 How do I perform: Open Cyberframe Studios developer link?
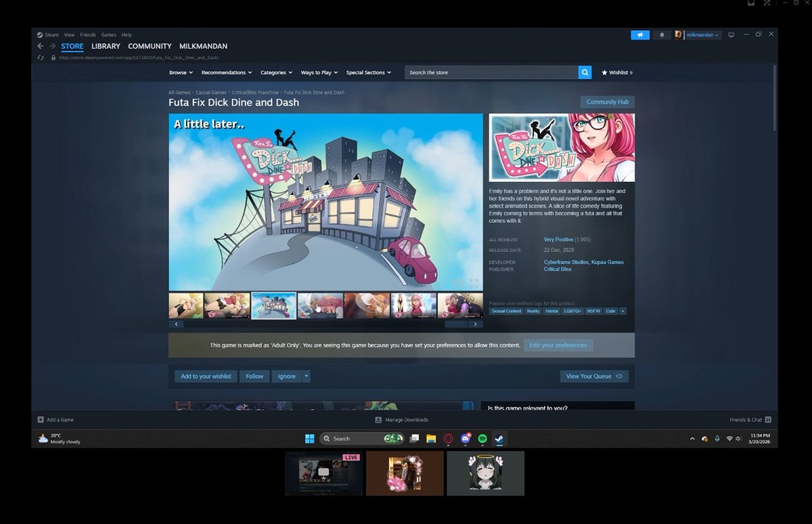click(566, 262)
